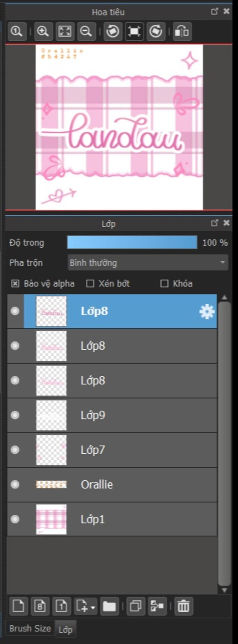Switch to the Brush Size tab

tap(30, 628)
